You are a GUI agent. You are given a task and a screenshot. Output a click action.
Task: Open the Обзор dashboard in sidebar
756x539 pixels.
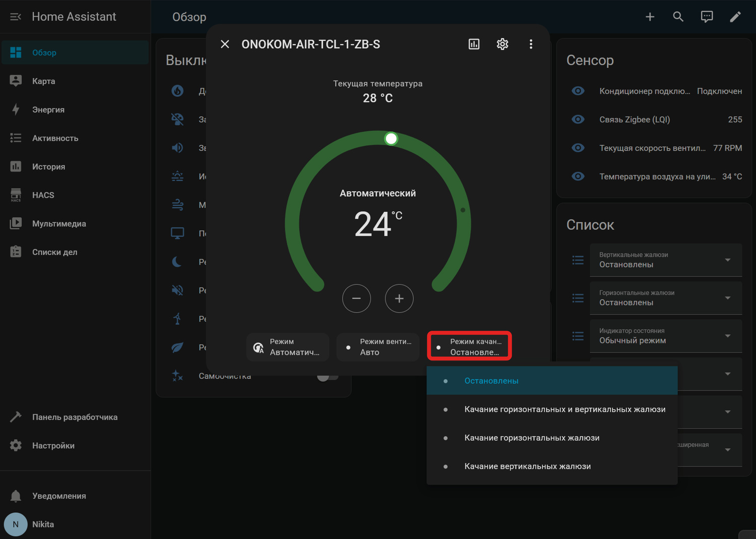coord(75,52)
